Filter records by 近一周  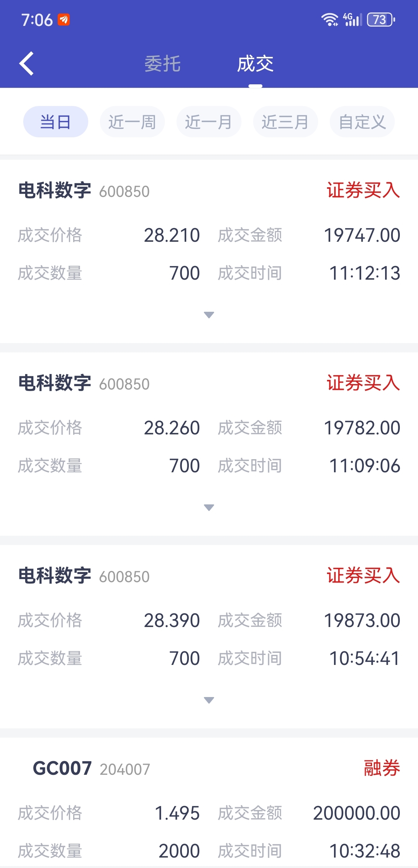132,122
